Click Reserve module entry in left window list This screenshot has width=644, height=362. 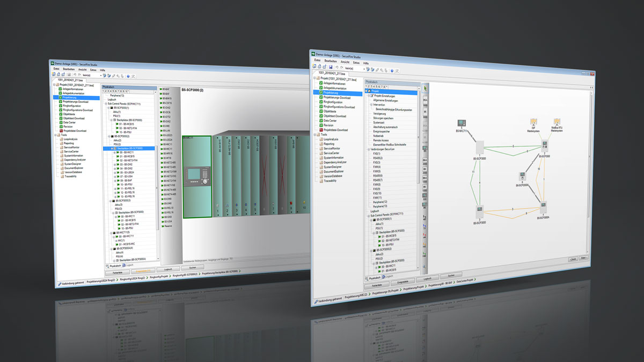tap(166, 226)
